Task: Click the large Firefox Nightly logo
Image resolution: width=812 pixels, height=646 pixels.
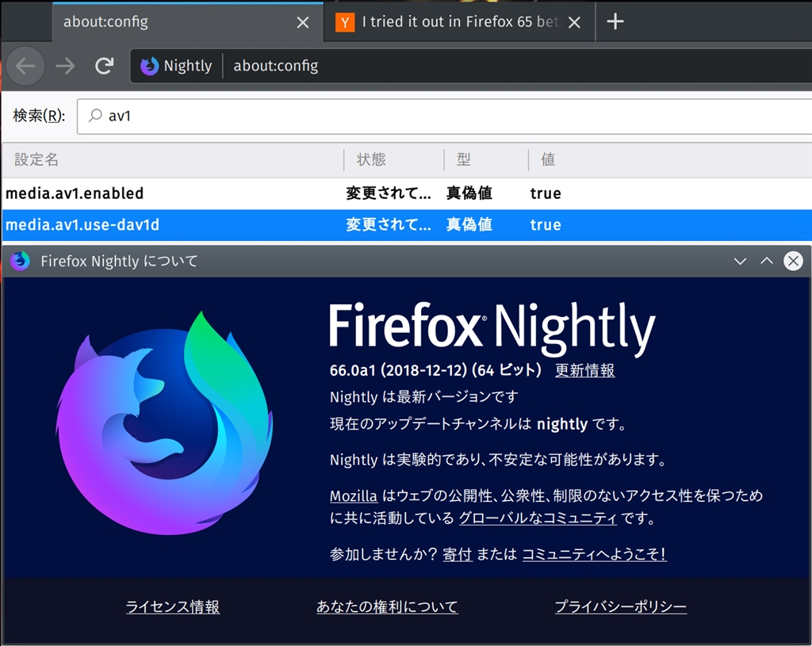Action: tap(165, 423)
